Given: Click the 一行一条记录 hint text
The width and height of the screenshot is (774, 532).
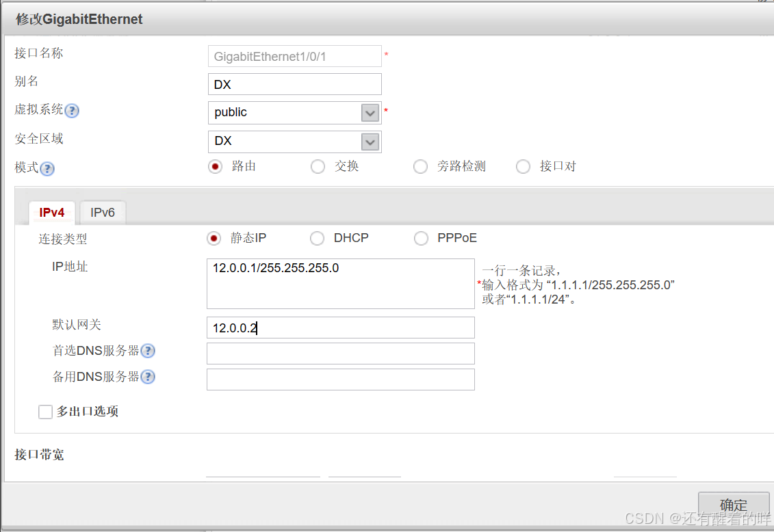Looking at the screenshot, I should coord(521,271).
